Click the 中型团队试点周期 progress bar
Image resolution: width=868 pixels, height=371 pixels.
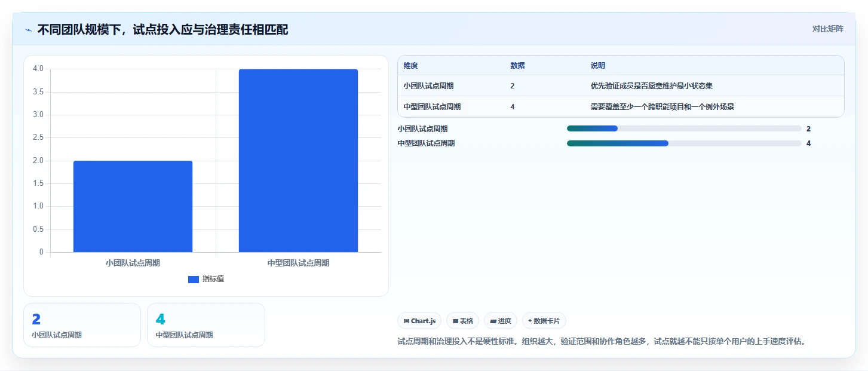tap(684, 143)
